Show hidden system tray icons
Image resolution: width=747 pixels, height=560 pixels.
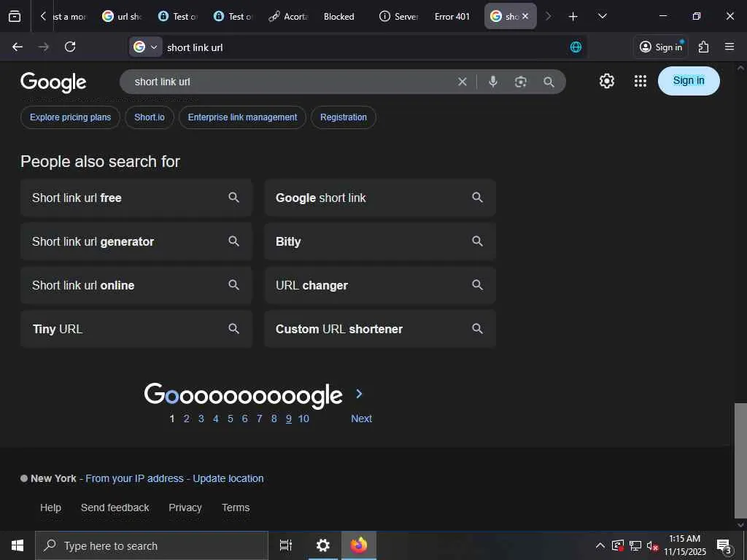600,545
